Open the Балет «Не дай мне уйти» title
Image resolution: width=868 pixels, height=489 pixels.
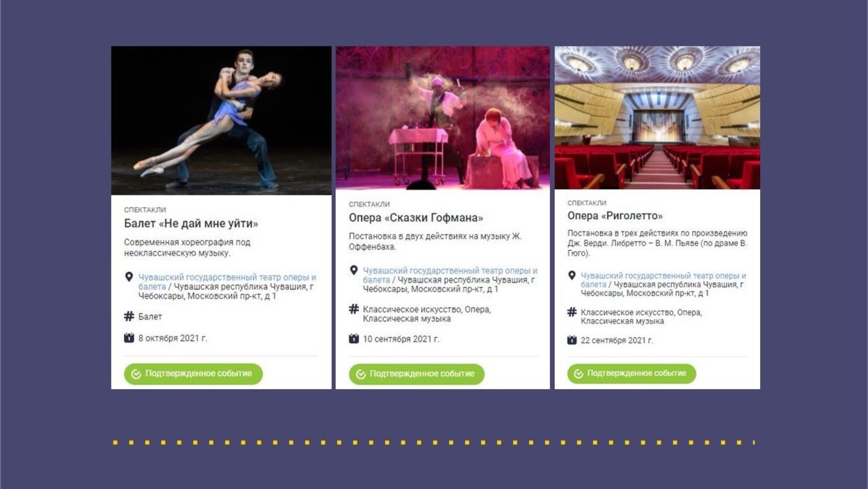click(x=191, y=224)
